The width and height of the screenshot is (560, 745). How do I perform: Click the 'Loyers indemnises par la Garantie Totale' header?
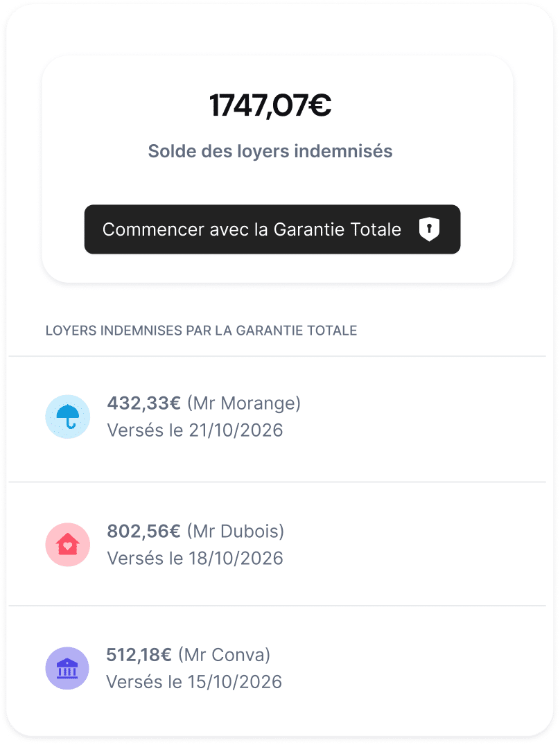coord(201,331)
